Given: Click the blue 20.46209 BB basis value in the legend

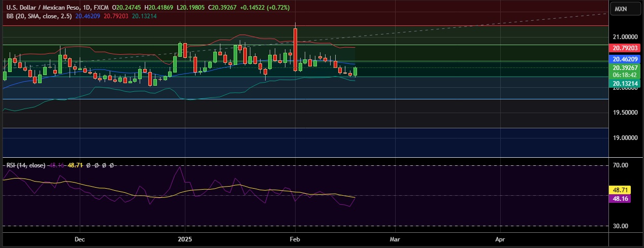Looking at the screenshot, I should pos(87,16).
